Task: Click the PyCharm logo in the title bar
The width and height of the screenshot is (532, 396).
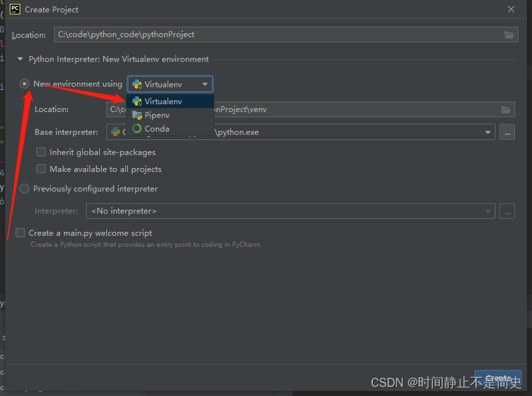Action: [x=15, y=9]
